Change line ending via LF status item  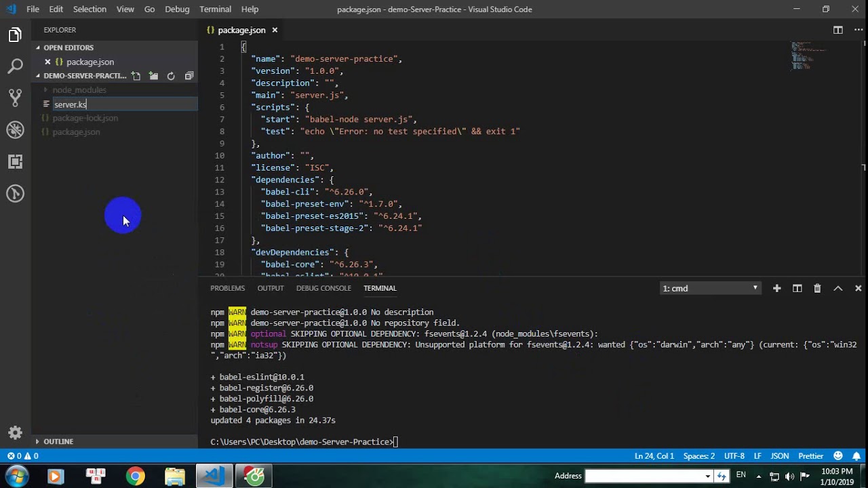[x=757, y=456]
